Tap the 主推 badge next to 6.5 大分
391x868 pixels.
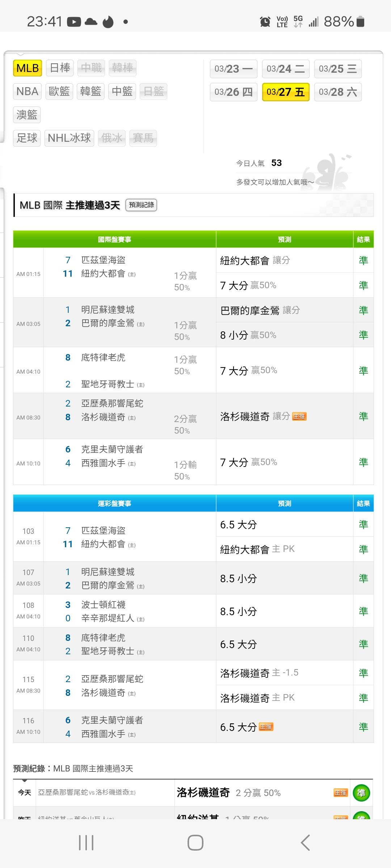(266, 727)
